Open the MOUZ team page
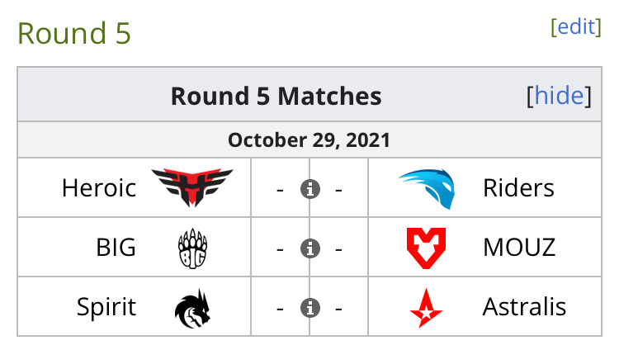This screenshot has width=619, height=364. click(x=519, y=248)
